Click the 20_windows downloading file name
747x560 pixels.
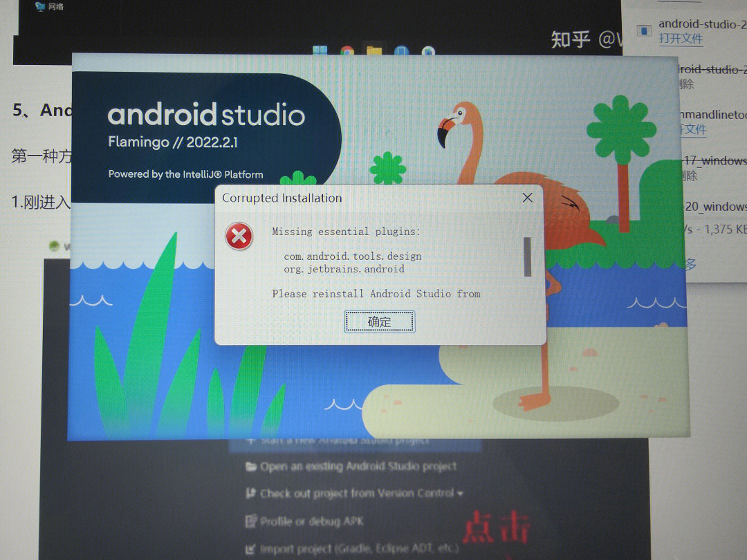click(715, 206)
